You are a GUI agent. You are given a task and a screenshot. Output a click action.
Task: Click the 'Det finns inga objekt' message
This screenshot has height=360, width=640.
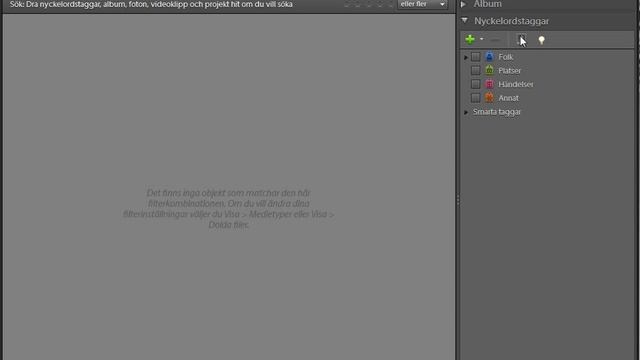click(229, 209)
